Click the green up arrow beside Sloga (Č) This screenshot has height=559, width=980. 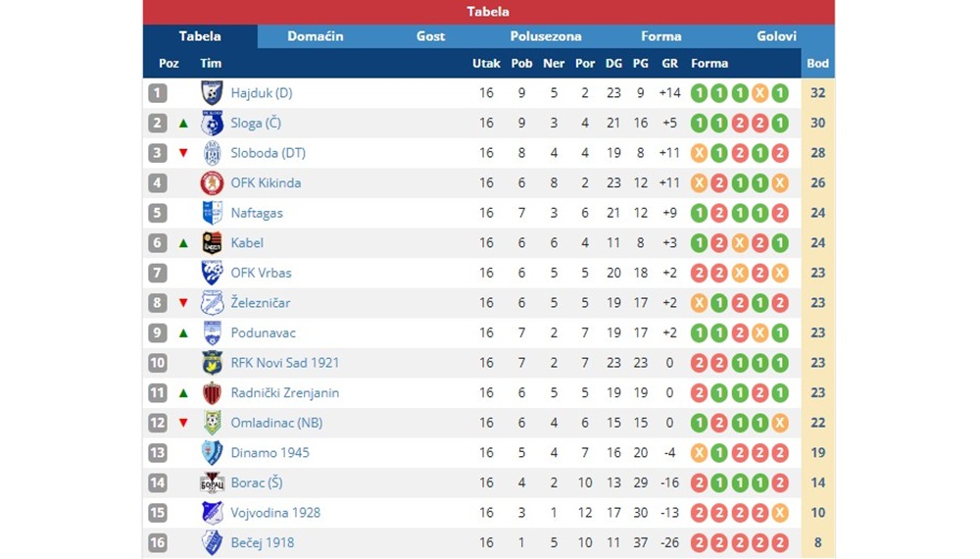tap(183, 124)
